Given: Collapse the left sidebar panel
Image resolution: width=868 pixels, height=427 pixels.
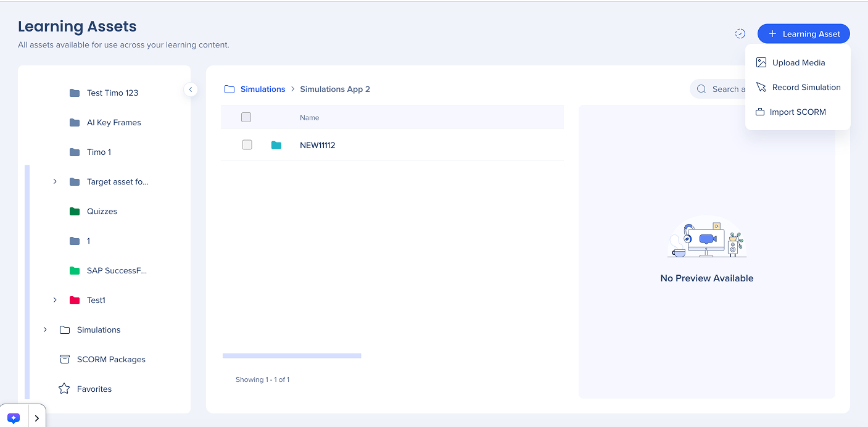Looking at the screenshot, I should [191, 89].
